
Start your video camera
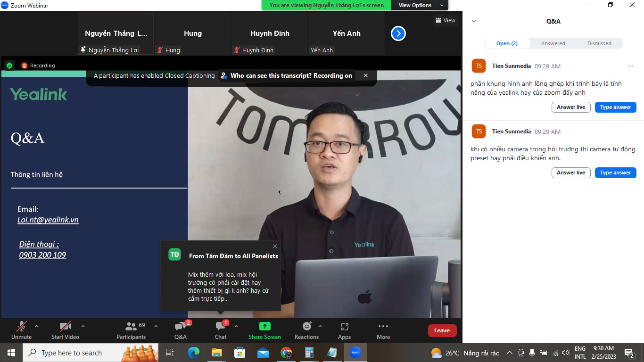65,330
